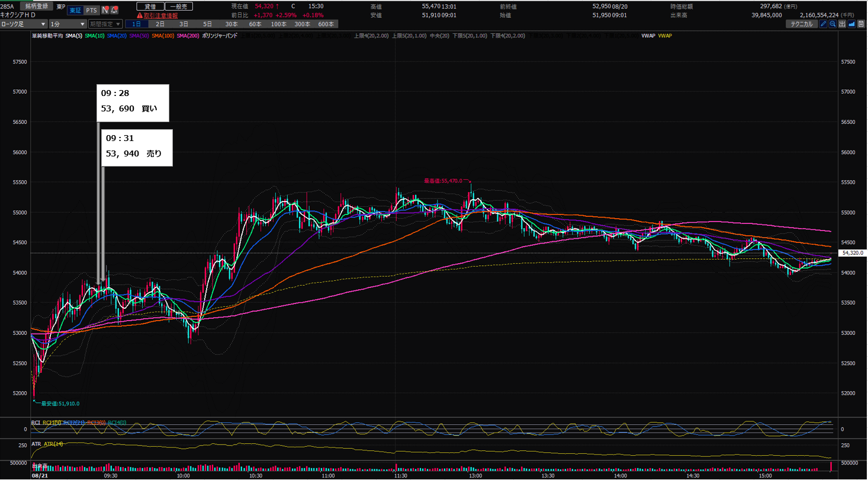
Task: Open the 1分 interval dropdown
Action: 67,24
